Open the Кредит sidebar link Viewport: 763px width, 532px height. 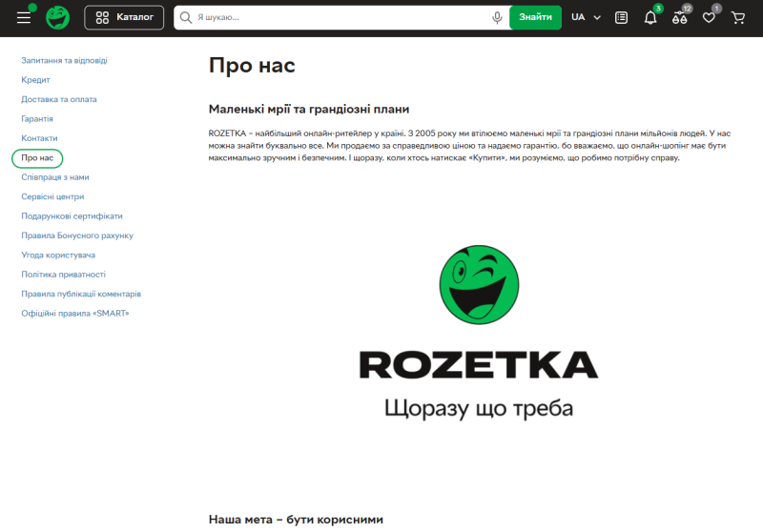[35, 80]
